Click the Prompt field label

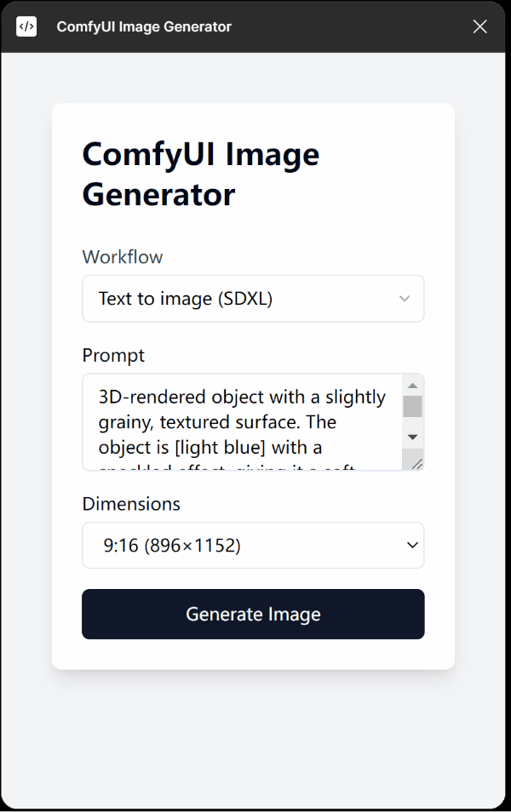coord(113,356)
